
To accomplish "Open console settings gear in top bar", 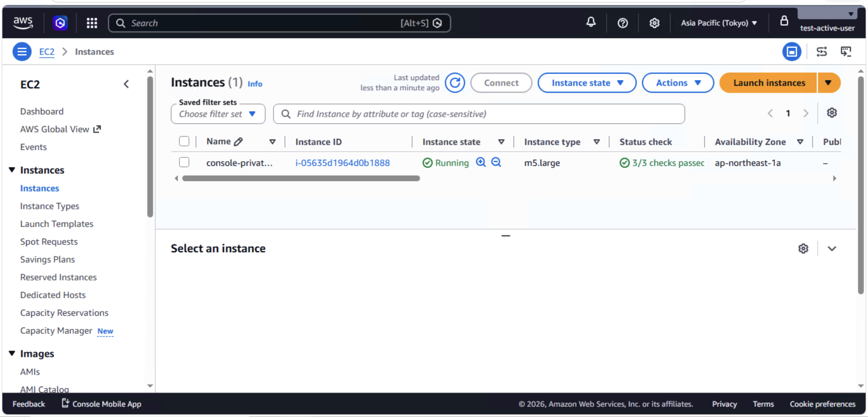I will [x=654, y=23].
